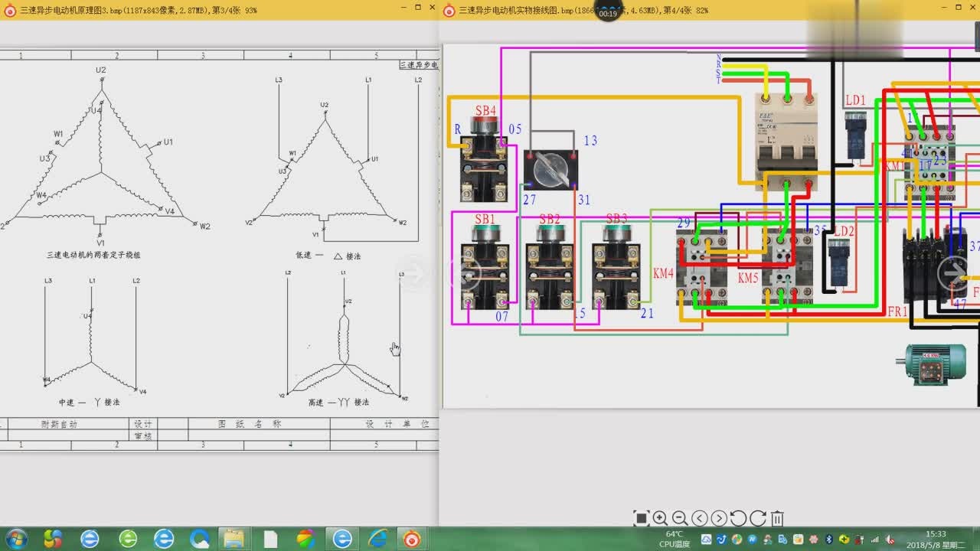Click the LD1 indicator lamp label
The width and height of the screenshot is (980, 551).
click(855, 100)
